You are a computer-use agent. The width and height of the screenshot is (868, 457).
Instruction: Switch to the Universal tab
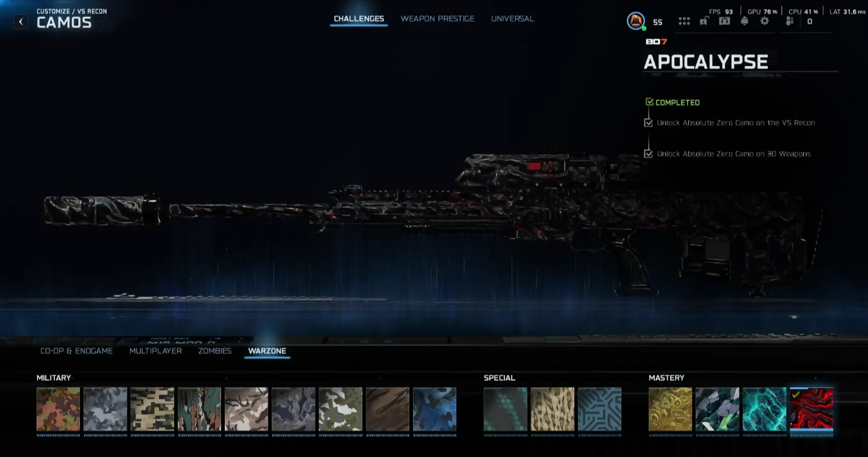512,19
